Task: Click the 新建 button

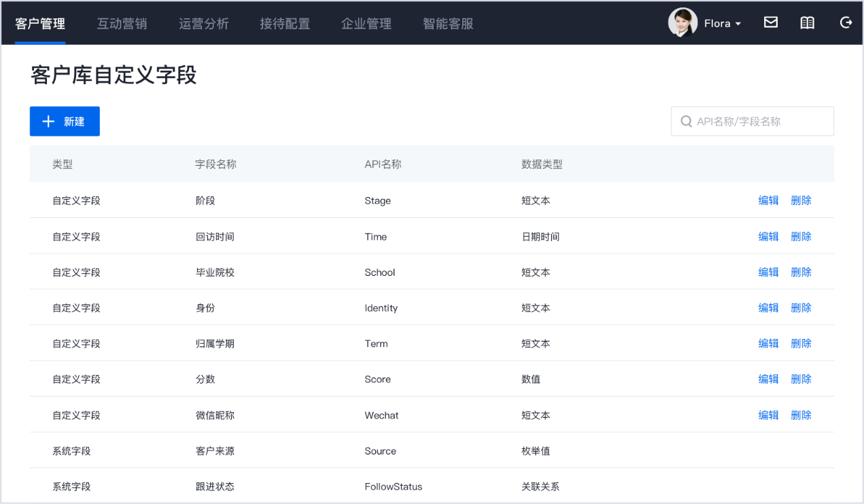Action: (65, 122)
